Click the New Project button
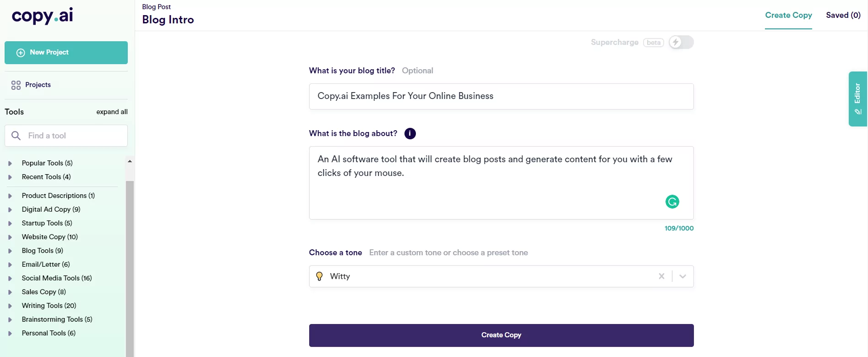The height and width of the screenshot is (357, 868). (x=66, y=53)
